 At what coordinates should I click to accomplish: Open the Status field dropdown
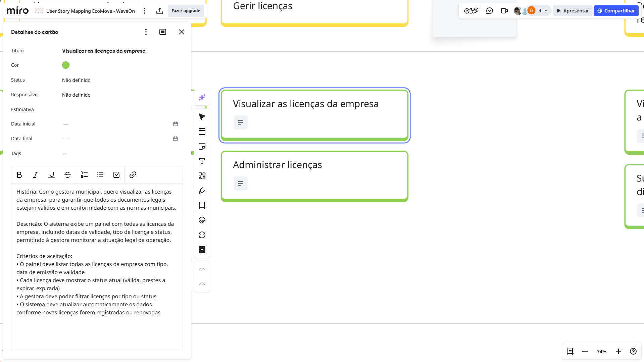pyautogui.click(x=76, y=80)
